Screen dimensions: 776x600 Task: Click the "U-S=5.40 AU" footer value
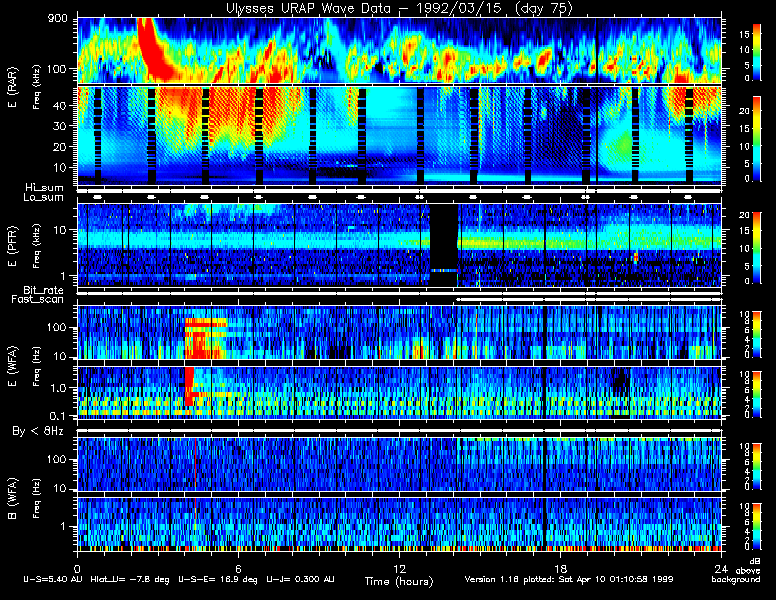[x=53, y=579]
